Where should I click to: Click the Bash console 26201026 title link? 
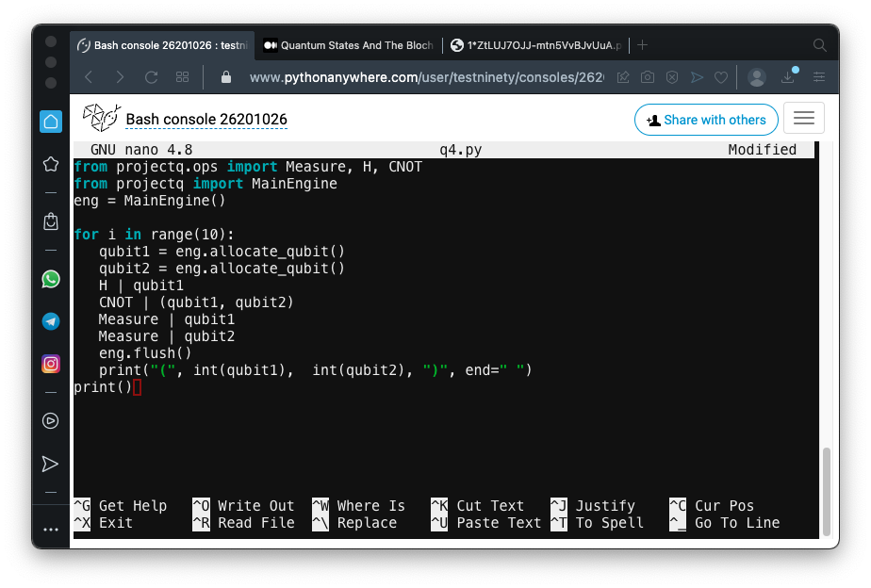tap(206, 120)
